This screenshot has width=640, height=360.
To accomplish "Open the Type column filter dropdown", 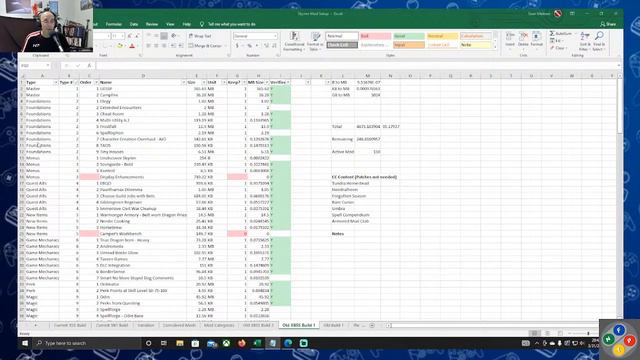I will pyautogui.click(x=56, y=82).
